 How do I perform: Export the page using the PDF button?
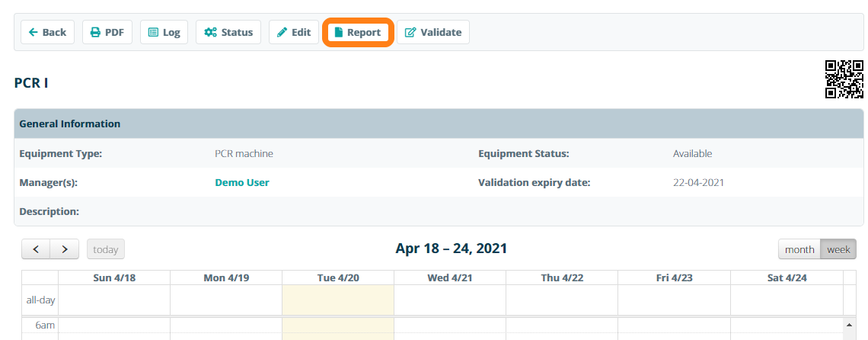[x=107, y=32]
